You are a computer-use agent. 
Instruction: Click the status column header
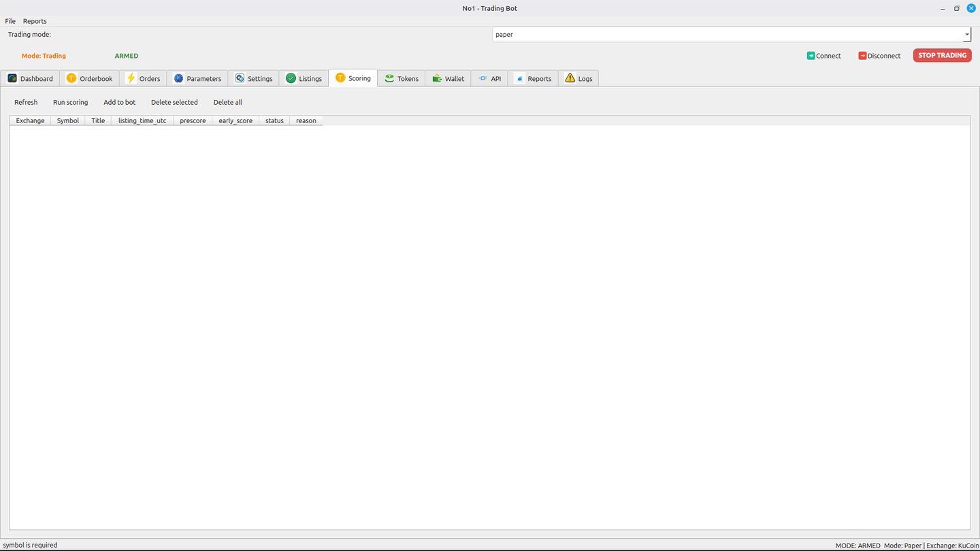click(274, 120)
